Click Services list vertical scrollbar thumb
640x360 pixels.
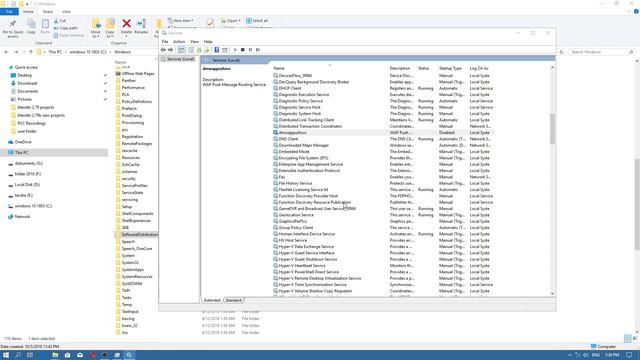click(552, 129)
